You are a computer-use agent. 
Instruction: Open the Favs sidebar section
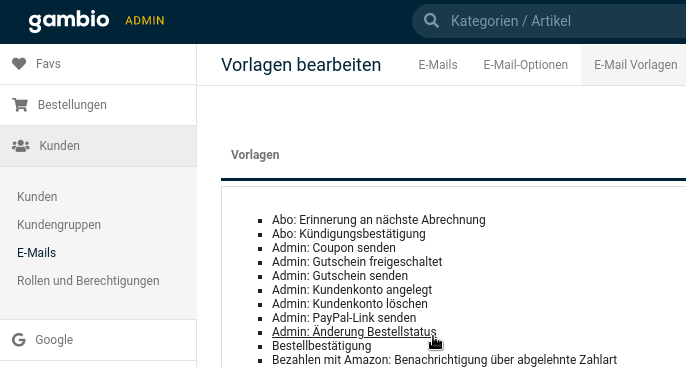98,64
